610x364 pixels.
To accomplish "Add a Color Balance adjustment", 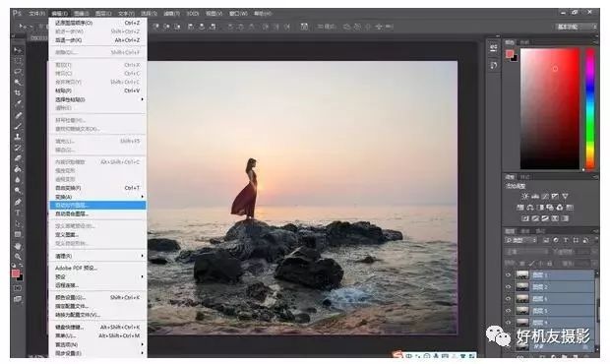I will point(530,208).
